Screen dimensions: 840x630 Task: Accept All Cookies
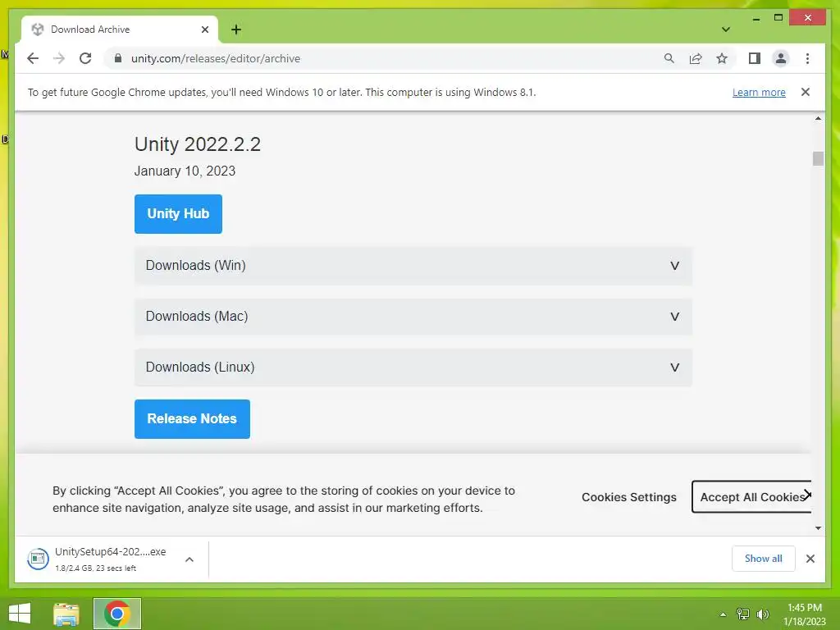(751, 496)
